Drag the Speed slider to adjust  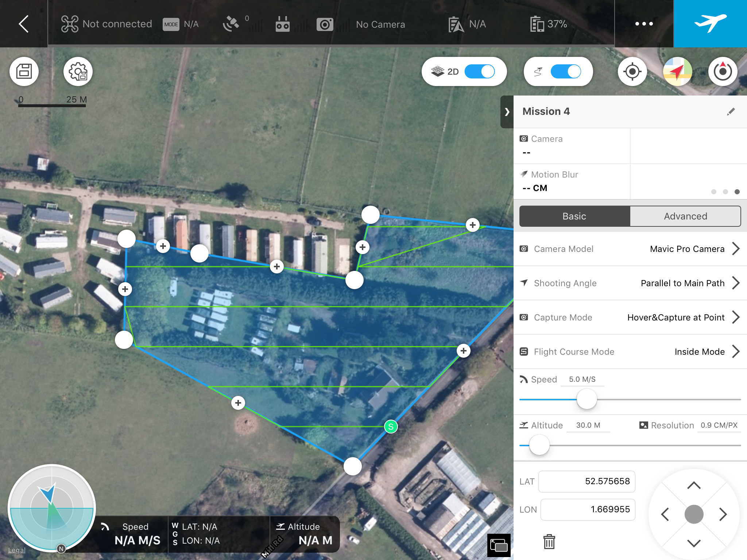(x=584, y=399)
